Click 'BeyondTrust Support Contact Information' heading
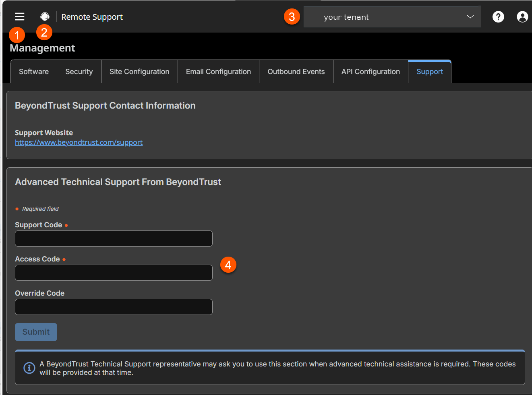532x395 pixels. coord(105,105)
